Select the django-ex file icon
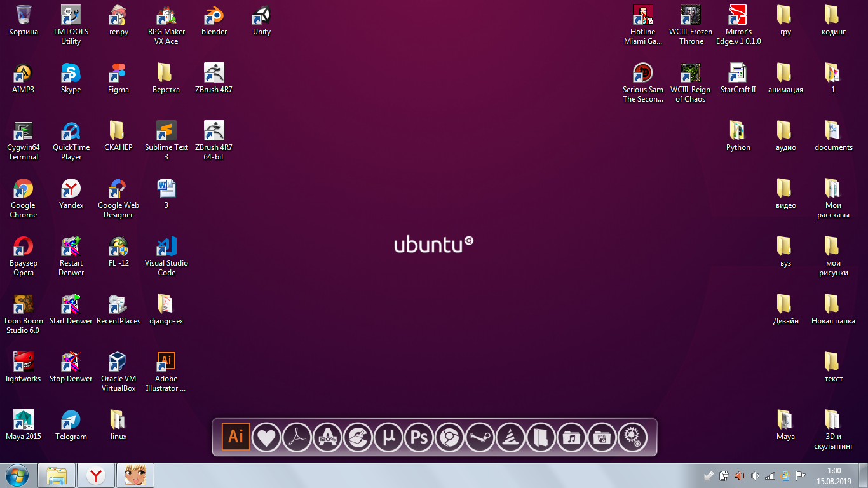The width and height of the screenshot is (868, 488). coord(166,309)
